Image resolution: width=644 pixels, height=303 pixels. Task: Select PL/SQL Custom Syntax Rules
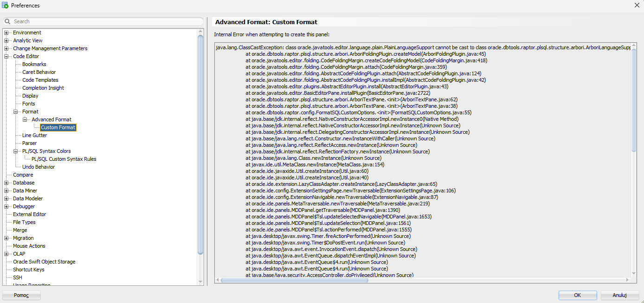coord(64,158)
